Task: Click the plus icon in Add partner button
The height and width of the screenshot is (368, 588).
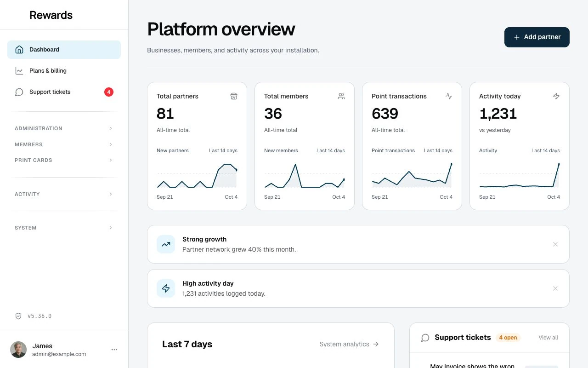Action: click(x=517, y=37)
